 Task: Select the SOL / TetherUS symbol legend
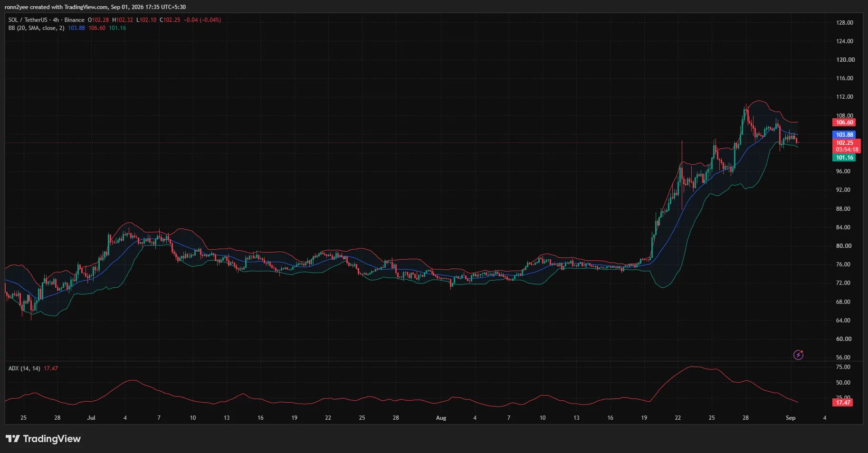(x=47, y=20)
